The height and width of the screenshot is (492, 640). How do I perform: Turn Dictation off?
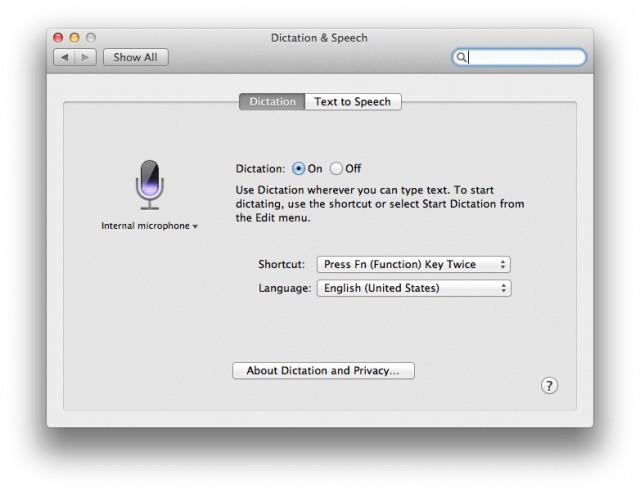click(336, 169)
